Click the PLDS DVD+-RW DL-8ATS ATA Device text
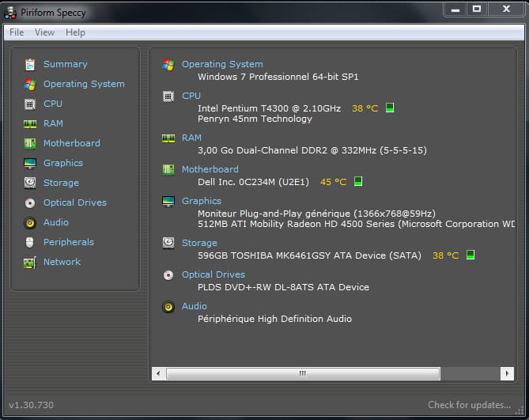 tap(283, 287)
